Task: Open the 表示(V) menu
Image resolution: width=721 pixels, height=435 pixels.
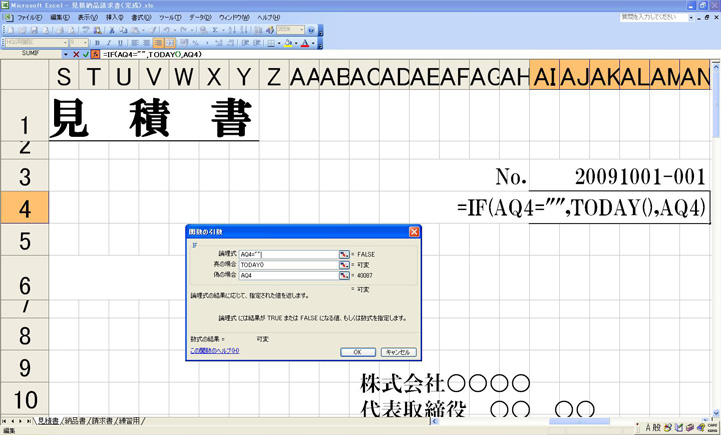Action: 87,17
